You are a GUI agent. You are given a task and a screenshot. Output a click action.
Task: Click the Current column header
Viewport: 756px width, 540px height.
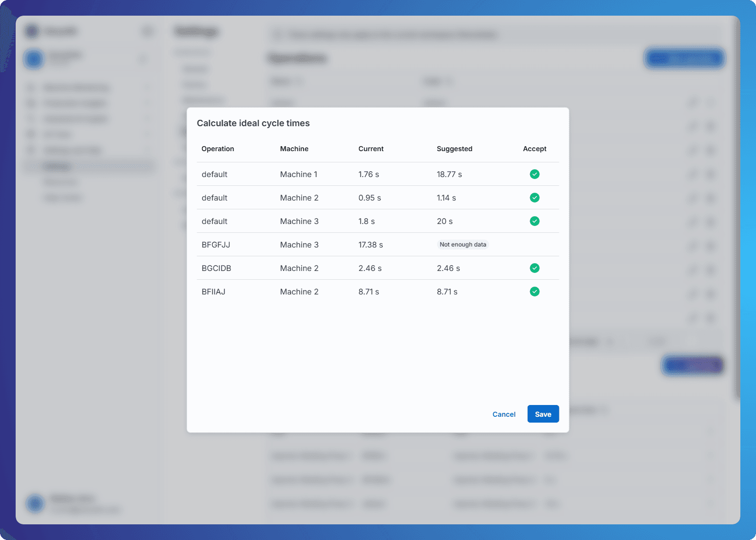[371, 149]
